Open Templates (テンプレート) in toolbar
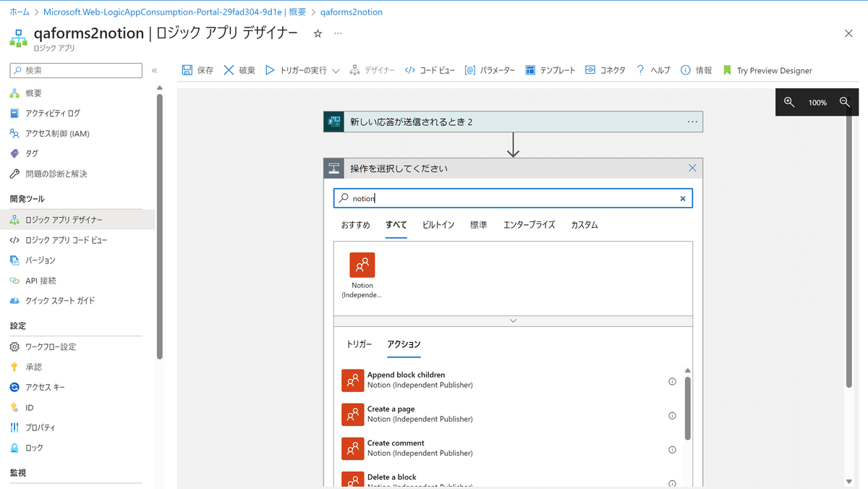Viewport: 868px width, 489px height. tap(550, 70)
